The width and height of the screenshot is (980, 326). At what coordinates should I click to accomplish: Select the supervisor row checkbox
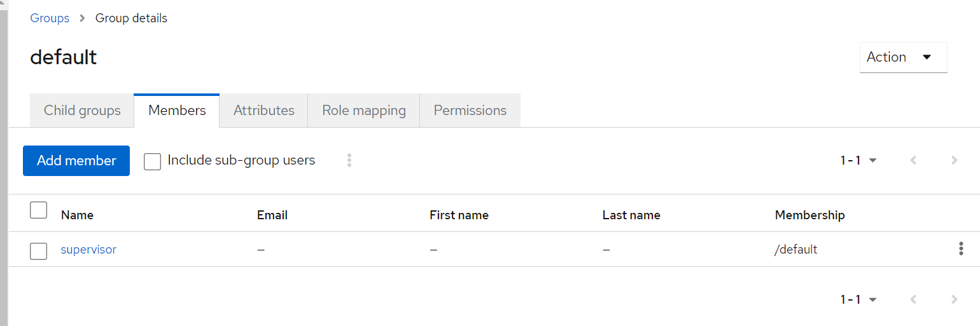39,251
